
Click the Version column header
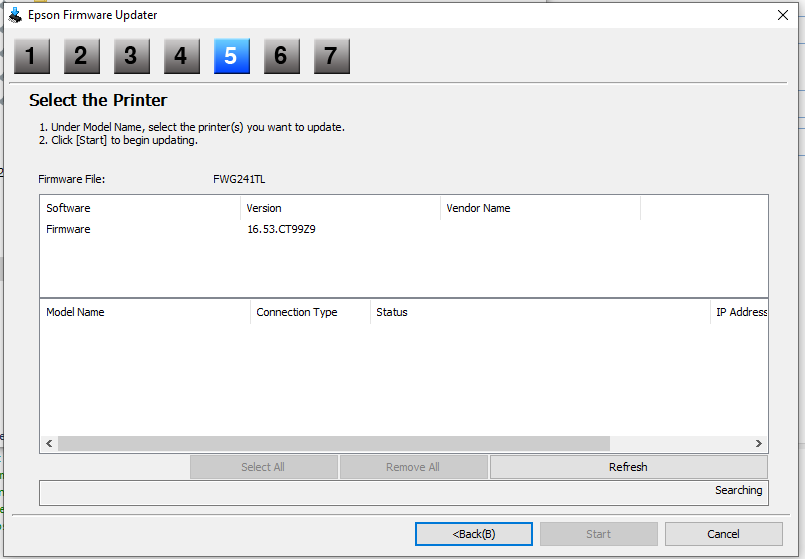coord(340,208)
